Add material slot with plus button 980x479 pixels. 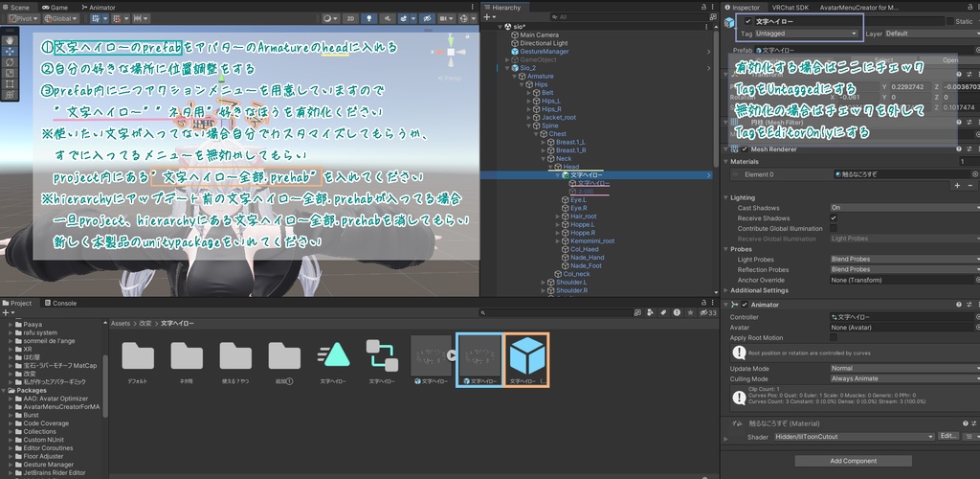(x=956, y=185)
